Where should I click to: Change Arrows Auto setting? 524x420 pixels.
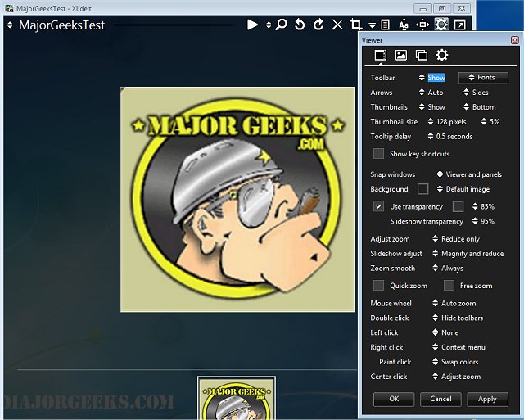click(x=431, y=93)
